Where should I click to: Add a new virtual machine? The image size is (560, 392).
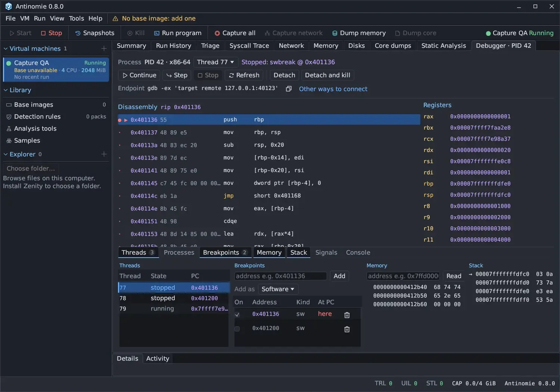(x=104, y=49)
